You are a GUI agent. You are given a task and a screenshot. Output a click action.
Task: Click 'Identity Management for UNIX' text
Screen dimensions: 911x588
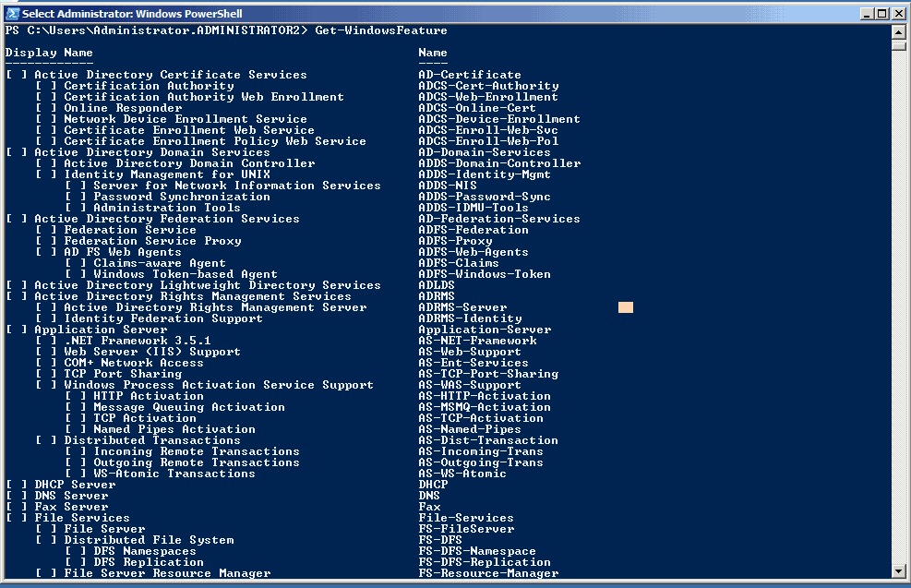click(167, 174)
